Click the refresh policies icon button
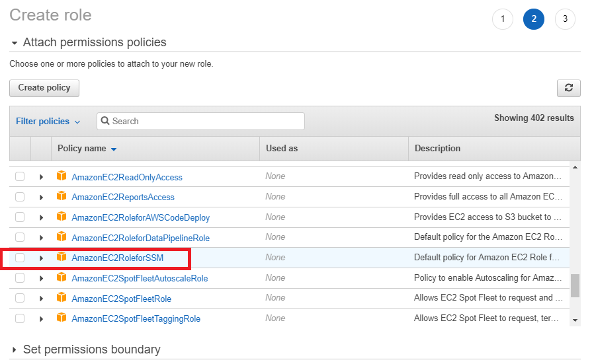 click(x=568, y=88)
